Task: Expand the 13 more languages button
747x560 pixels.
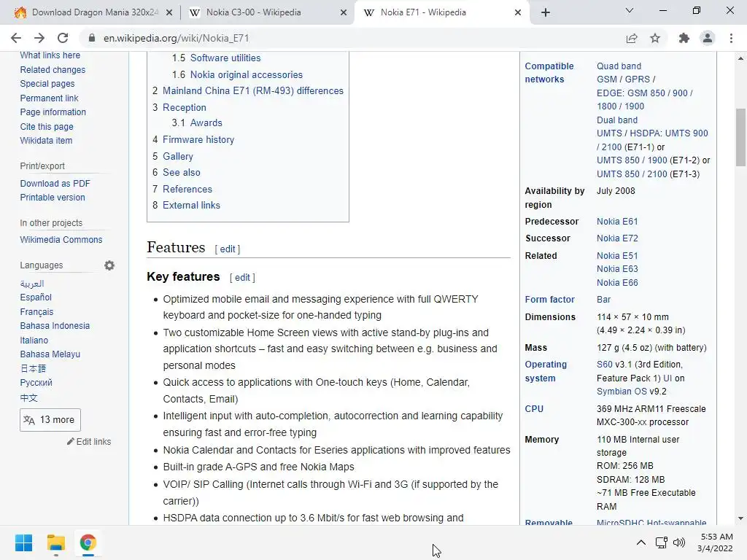Action: pos(50,420)
